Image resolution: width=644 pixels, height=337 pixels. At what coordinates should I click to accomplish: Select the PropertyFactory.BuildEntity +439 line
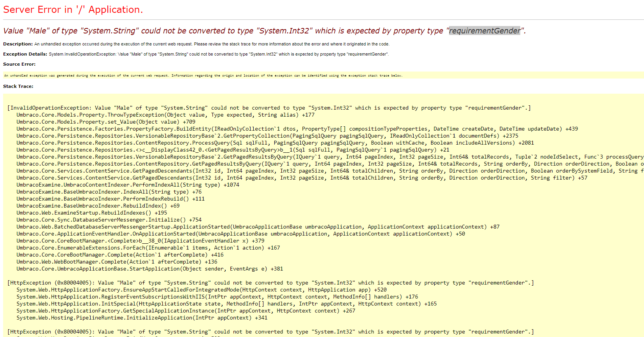[x=297, y=129]
